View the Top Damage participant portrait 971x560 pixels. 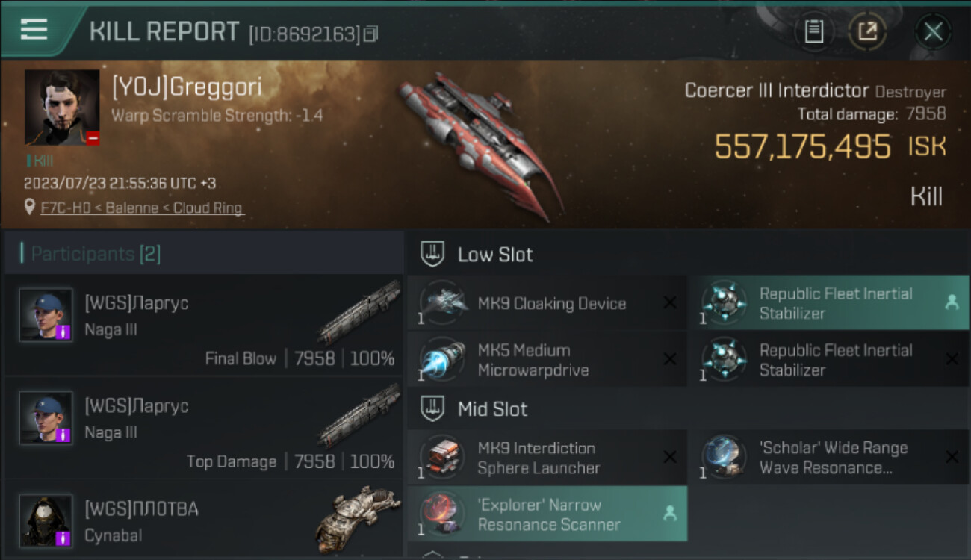pos(46,417)
